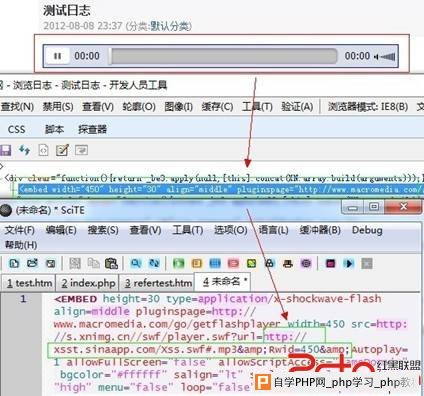Open SciTE Debug menu
424x396 pixels.
367,230
